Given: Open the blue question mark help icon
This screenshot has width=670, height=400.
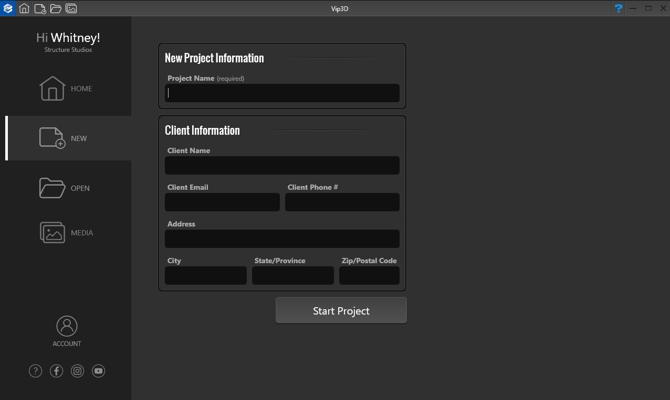Looking at the screenshot, I should pyautogui.click(x=618, y=8).
